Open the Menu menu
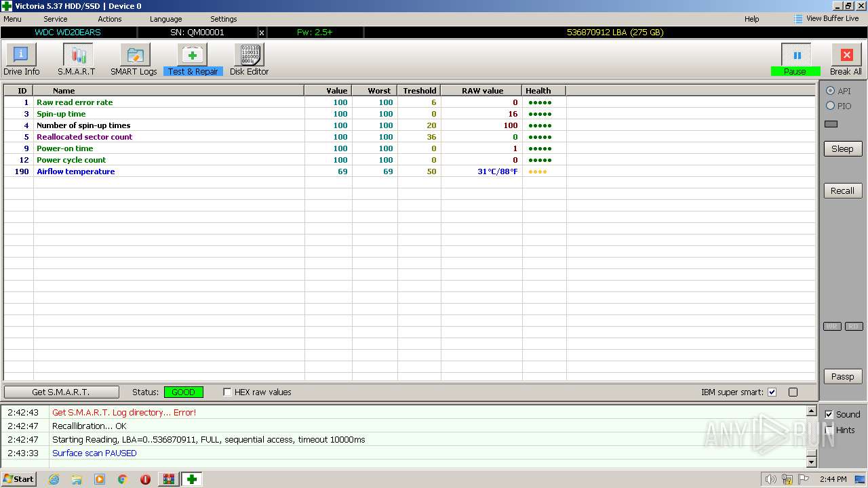The width and height of the screenshot is (868, 488). point(12,19)
